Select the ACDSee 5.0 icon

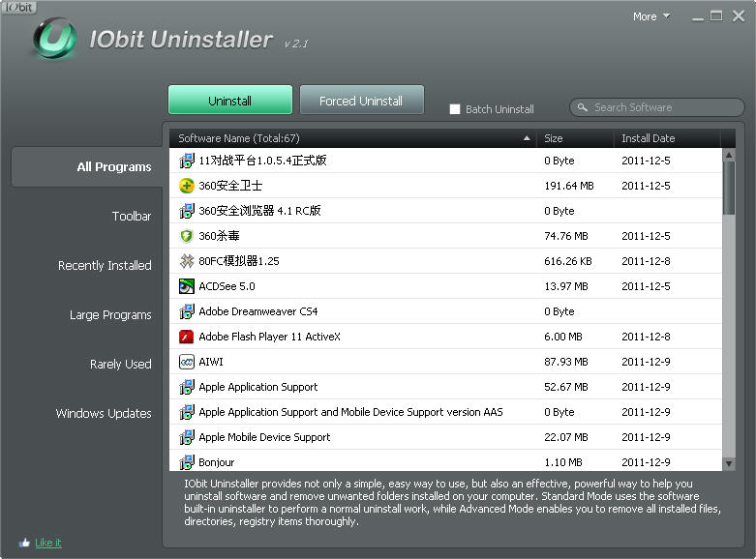click(187, 286)
